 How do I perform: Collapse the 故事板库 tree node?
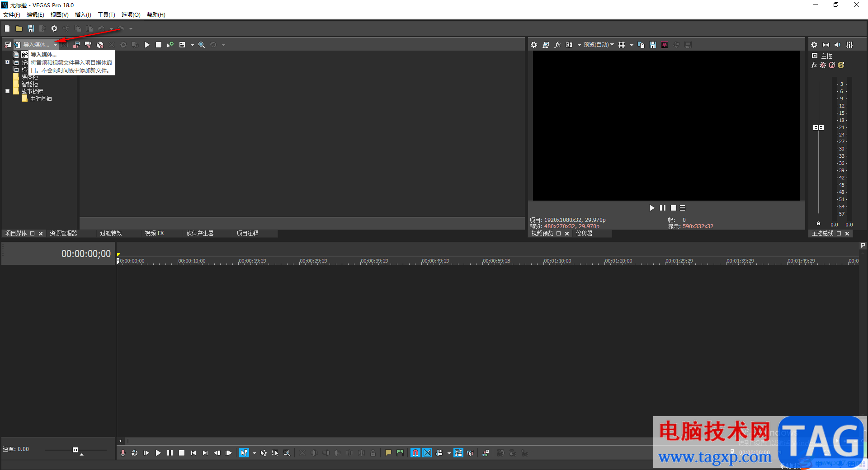click(x=7, y=91)
